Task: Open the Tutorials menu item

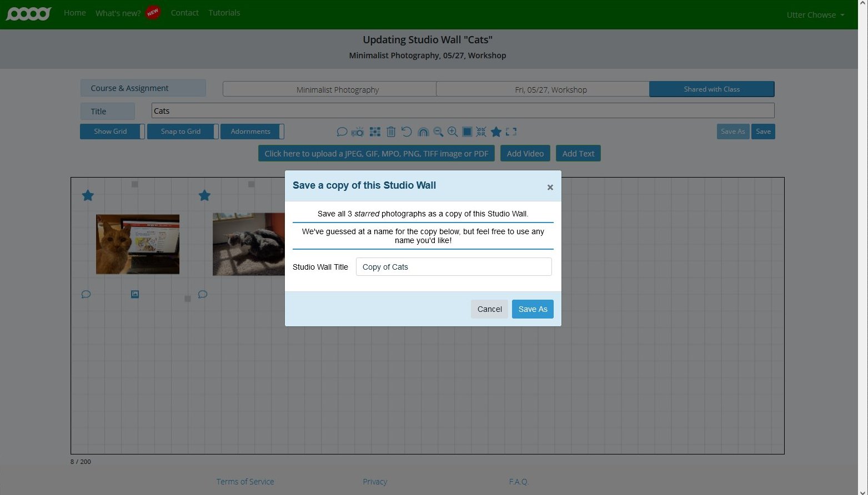Action: [x=224, y=13]
